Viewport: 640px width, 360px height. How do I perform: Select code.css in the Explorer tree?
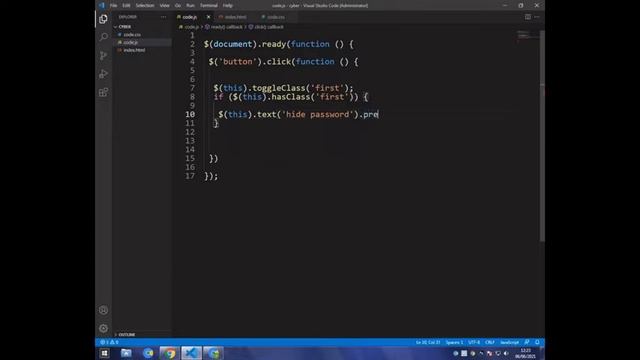pyautogui.click(x=132, y=35)
